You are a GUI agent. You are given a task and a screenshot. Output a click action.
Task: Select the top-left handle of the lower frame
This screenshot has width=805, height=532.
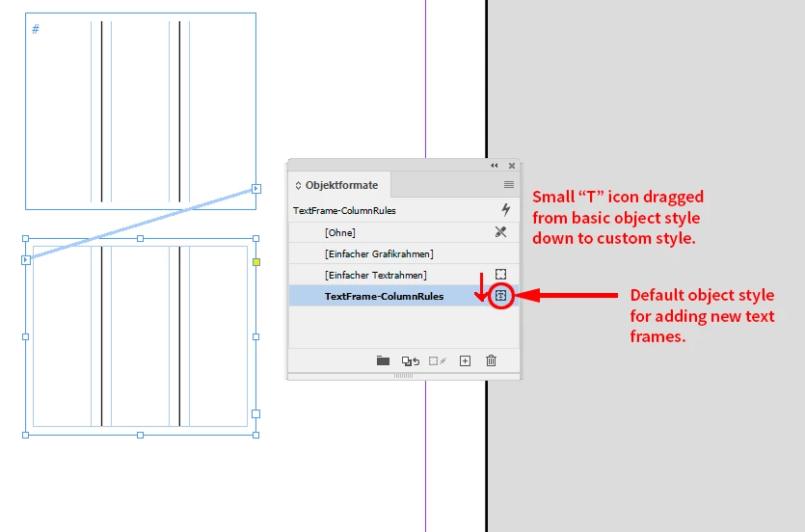pyautogui.click(x=26, y=239)
